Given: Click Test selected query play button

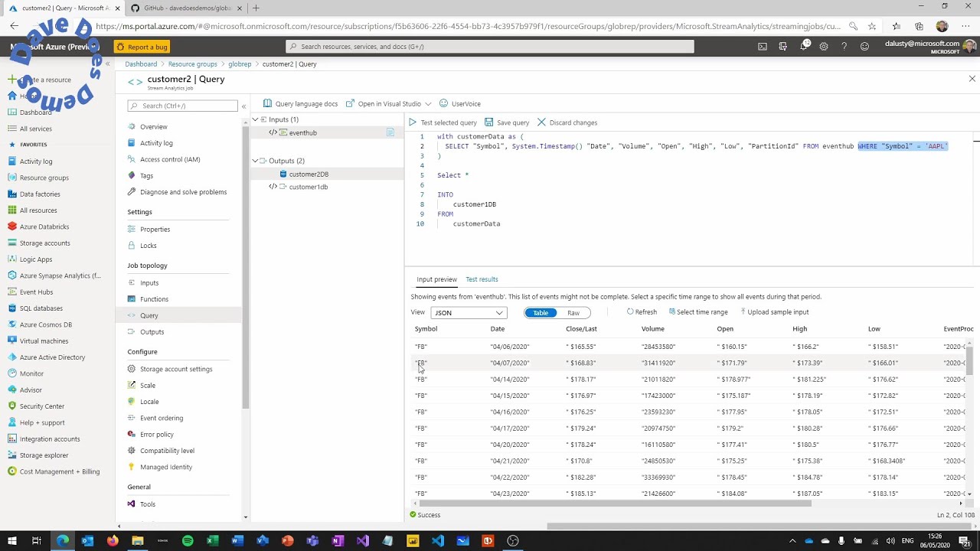Looking at the screenshot, I should click(443, 122).
